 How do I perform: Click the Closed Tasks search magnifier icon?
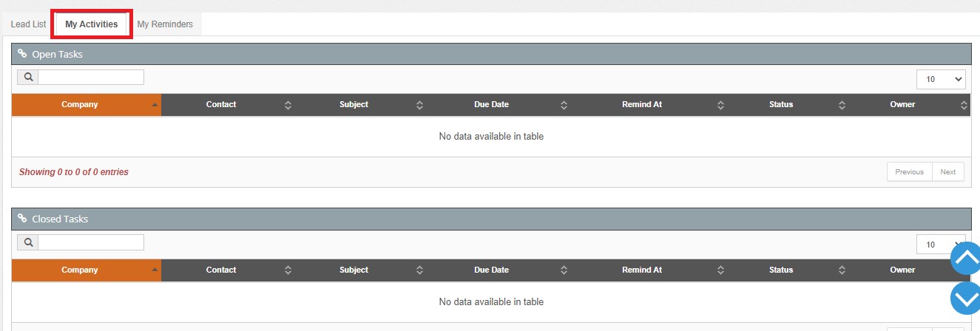[27, 242]
